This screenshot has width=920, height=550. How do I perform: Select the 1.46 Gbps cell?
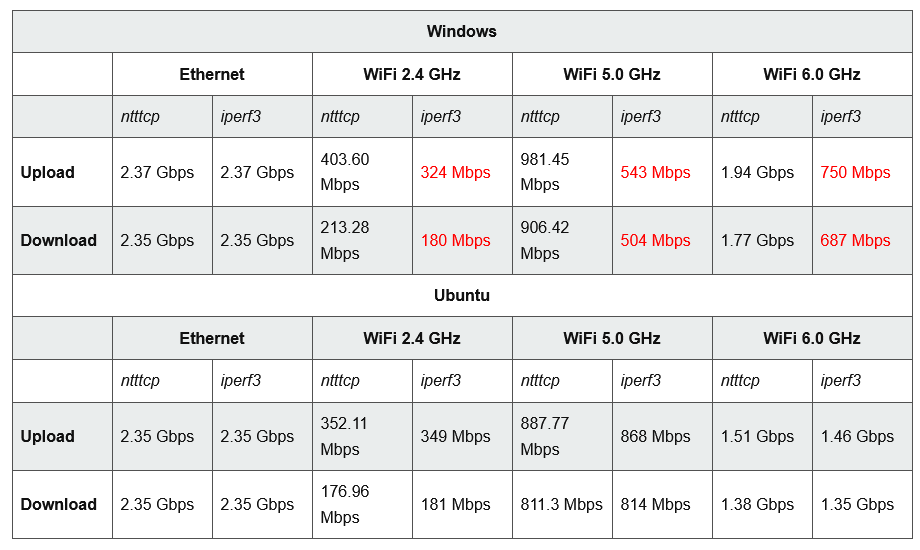(857, 437)
